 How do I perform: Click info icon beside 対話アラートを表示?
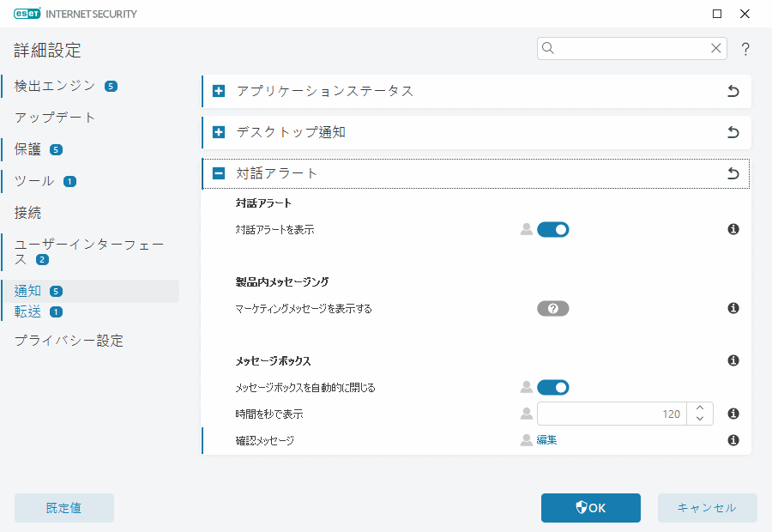click(x=733, y=229)
